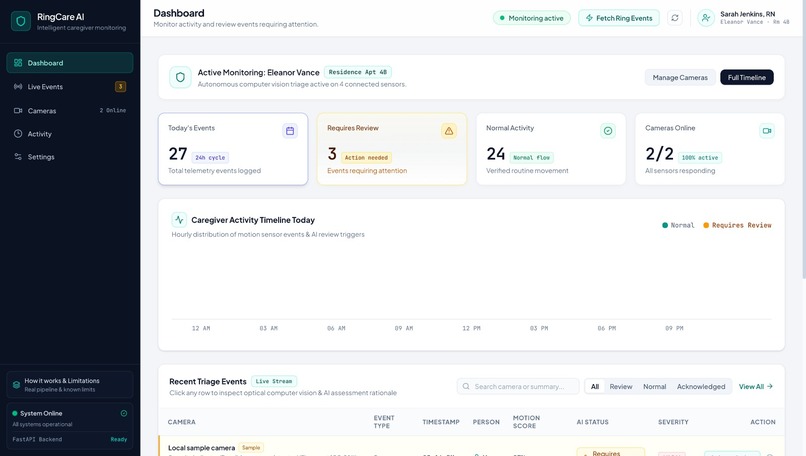Click the Live Stream badge
This screenshot has width=806, height=456.
point(274,381)
